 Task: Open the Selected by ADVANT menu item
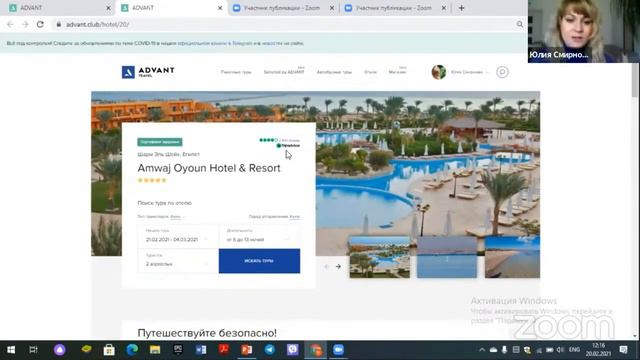[x=284, y=72]
